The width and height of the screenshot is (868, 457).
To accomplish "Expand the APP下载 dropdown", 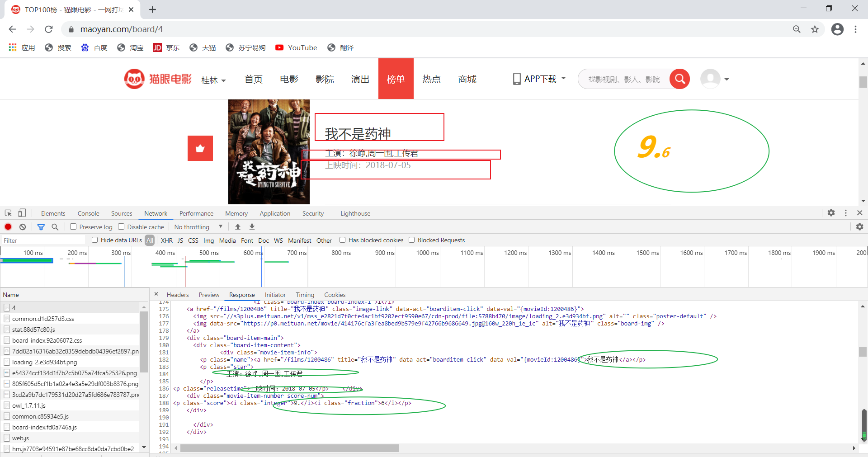I will [x=540, y=79].
